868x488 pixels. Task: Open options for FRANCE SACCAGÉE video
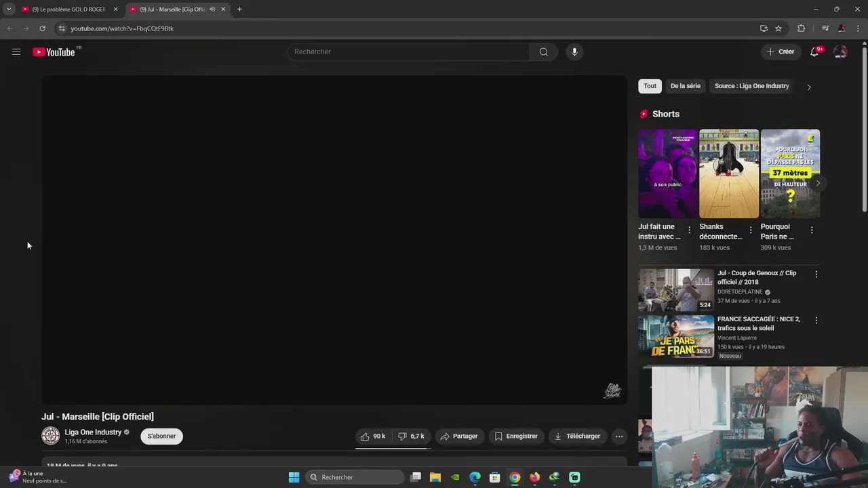(816, 320)
